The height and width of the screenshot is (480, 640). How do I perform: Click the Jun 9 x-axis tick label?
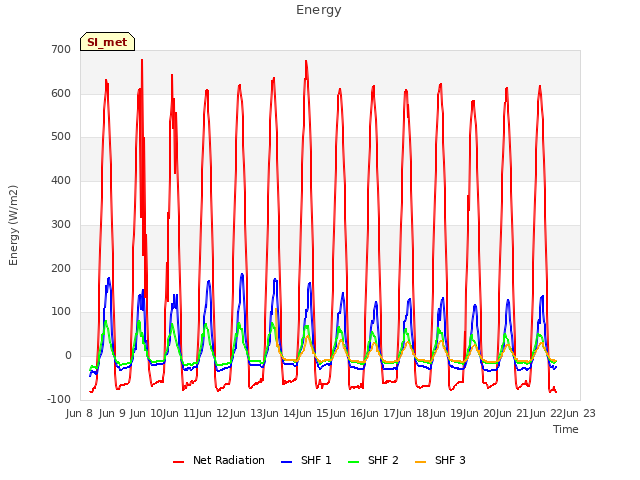tap(112, 413)
